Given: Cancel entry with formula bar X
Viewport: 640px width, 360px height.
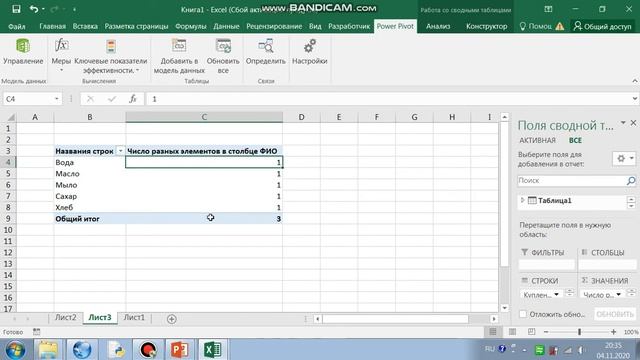Looking at the screenshot, I should pyautogui.click(x=90, y=99).
